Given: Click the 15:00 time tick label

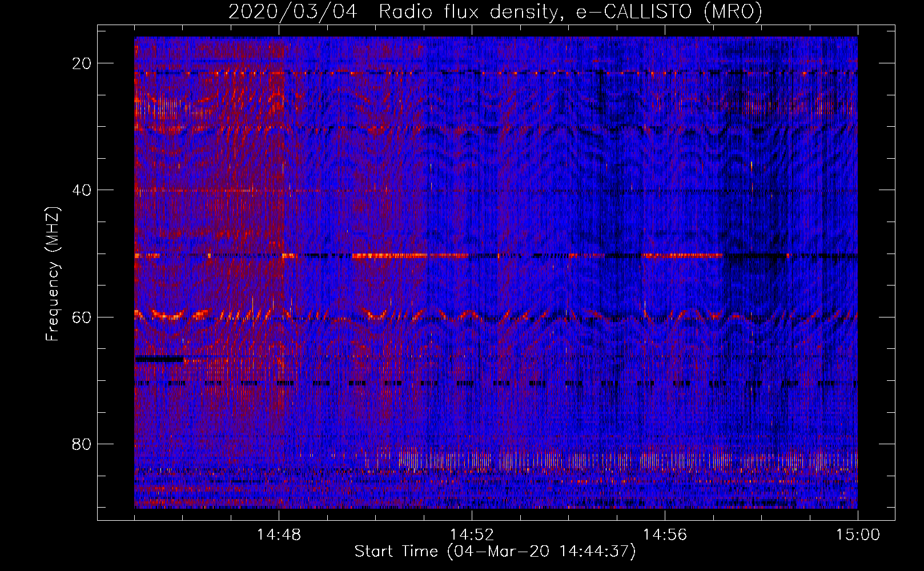Looking at the screenshot, I should (858, 535).
